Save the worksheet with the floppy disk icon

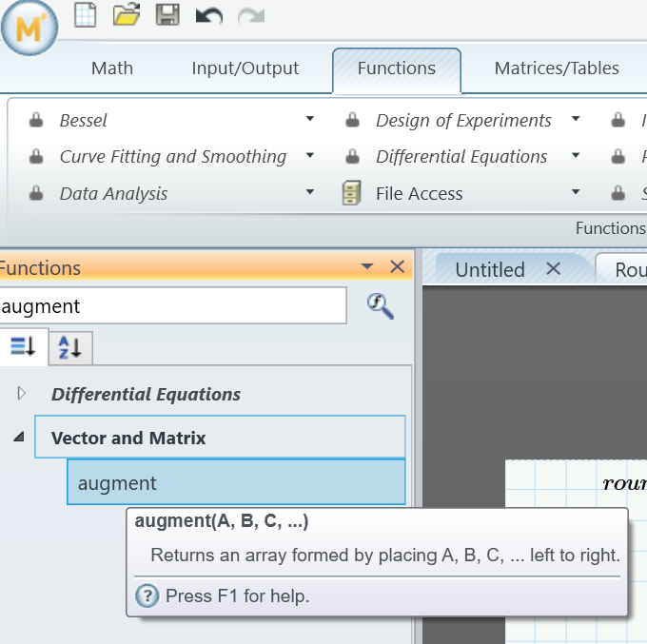[167, 15]
